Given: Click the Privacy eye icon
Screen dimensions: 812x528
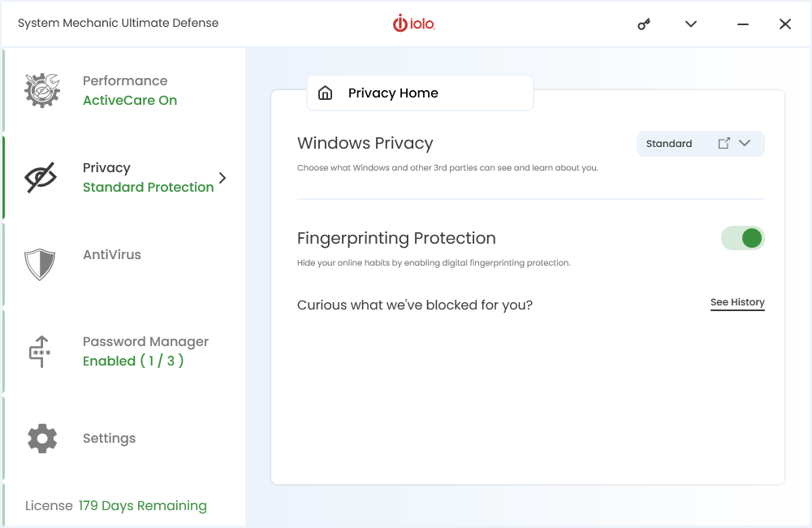Looking at the screenshot, I should click(41, 177).
